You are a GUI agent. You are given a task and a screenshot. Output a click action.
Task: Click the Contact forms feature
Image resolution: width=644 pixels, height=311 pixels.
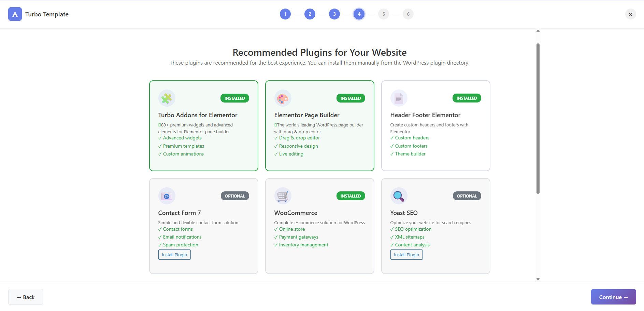pos(175,229)
